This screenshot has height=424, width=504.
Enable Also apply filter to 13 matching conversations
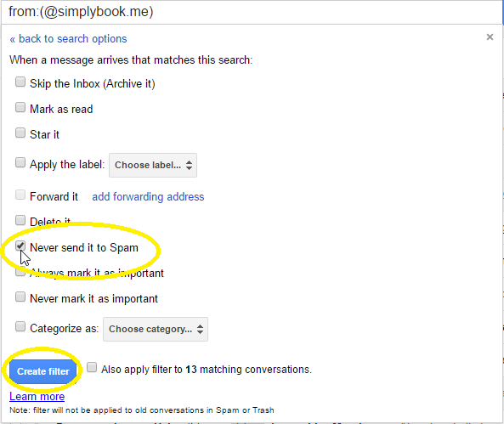[x=92, y=367]
